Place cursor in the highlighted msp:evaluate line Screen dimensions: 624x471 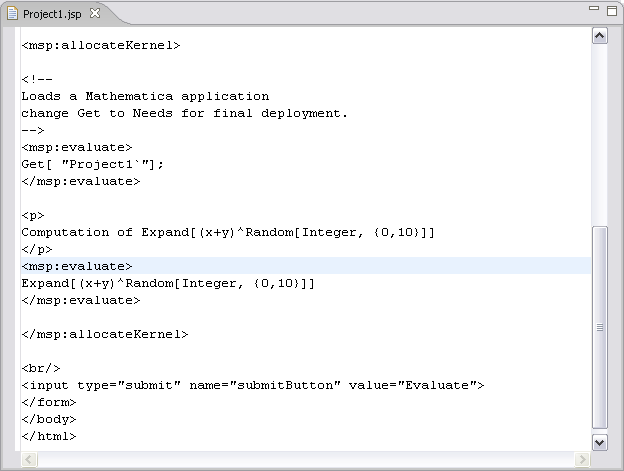(x=306, y=266)
